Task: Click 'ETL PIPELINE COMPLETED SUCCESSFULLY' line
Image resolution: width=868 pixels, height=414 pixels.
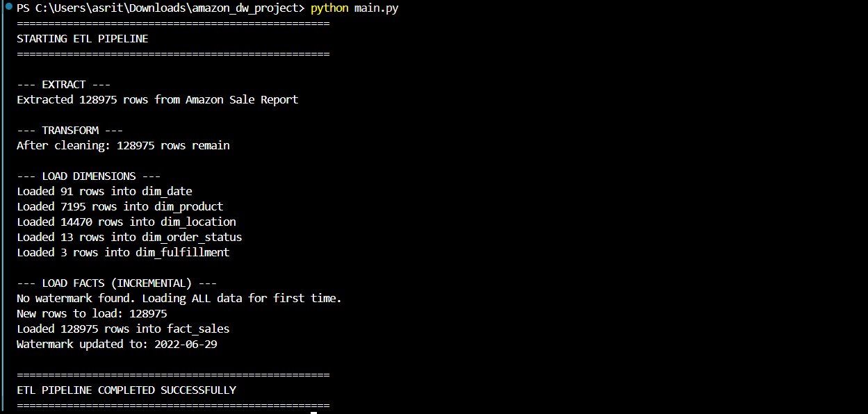Action: [x=126, y=390]
